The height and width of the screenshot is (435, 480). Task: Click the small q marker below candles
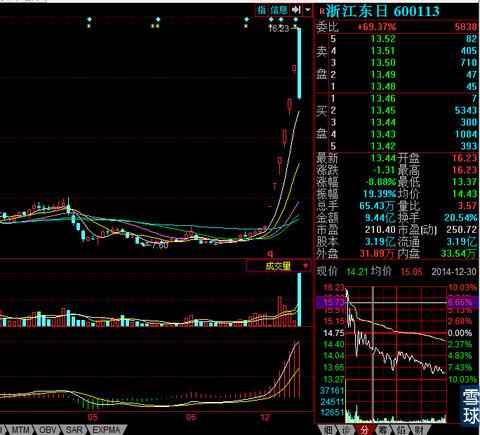[270, 254]
